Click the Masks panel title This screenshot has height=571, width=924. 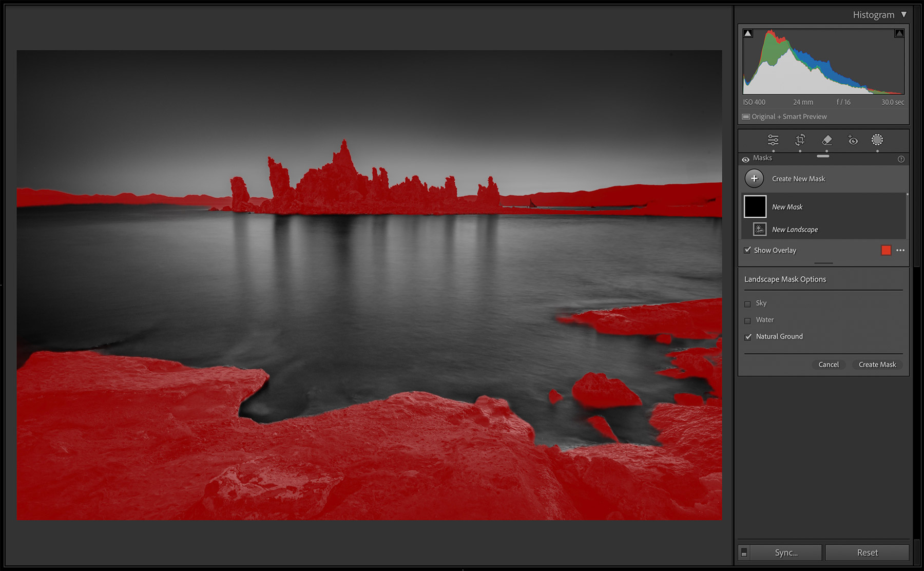click(x=762, y=158)
